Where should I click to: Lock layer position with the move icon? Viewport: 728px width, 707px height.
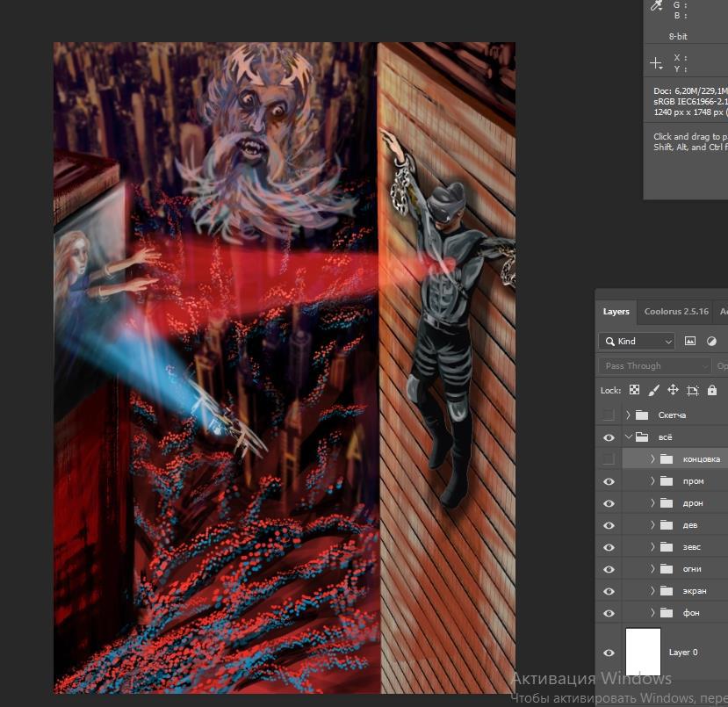[x=673, y=390]
